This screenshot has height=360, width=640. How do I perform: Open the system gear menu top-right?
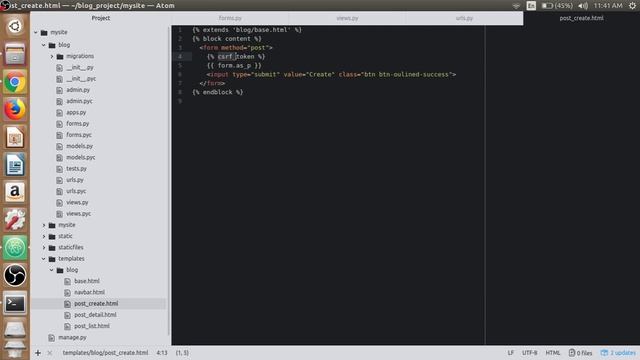(x=632, y=6)
